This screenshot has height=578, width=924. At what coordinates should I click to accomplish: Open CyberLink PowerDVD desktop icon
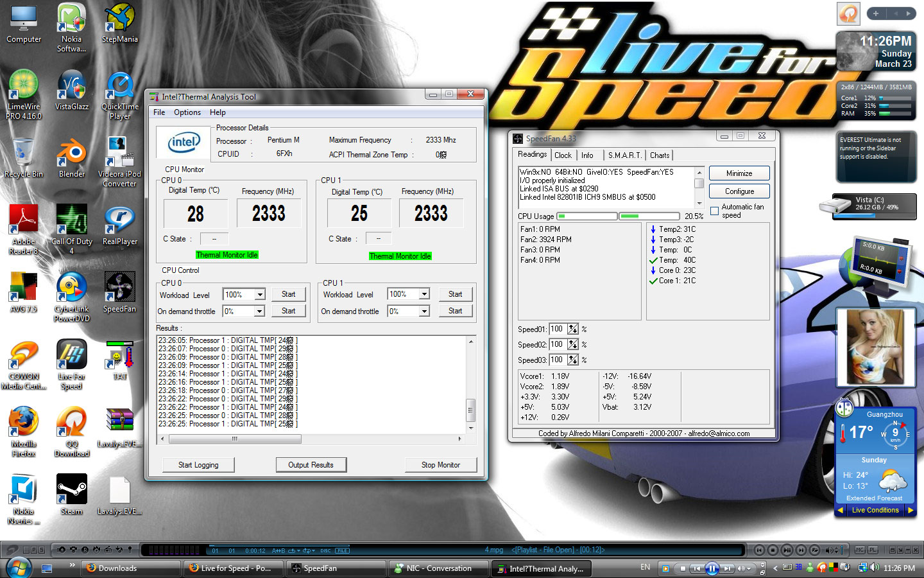[x=72, y=297]
